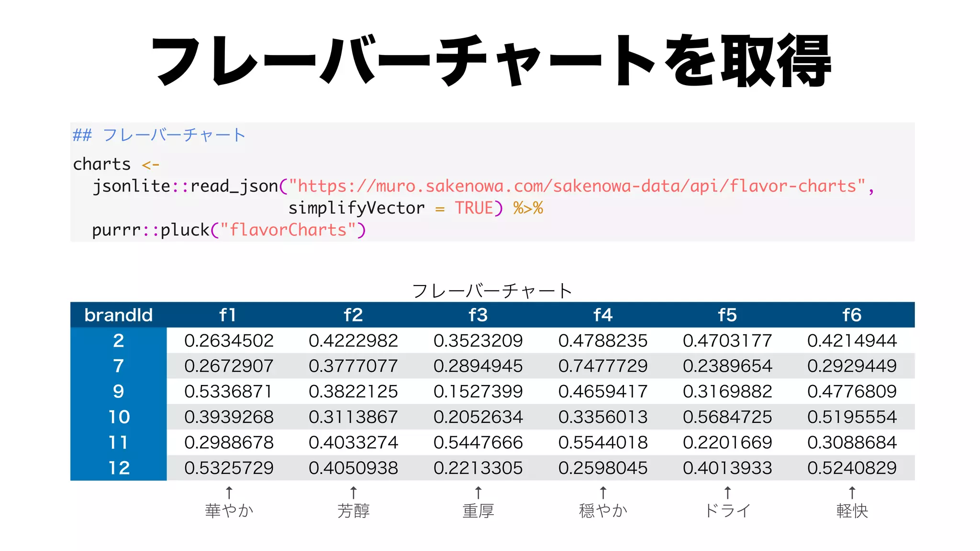
Task: Click cell value 0.5544018
Action: click(603, 442)
